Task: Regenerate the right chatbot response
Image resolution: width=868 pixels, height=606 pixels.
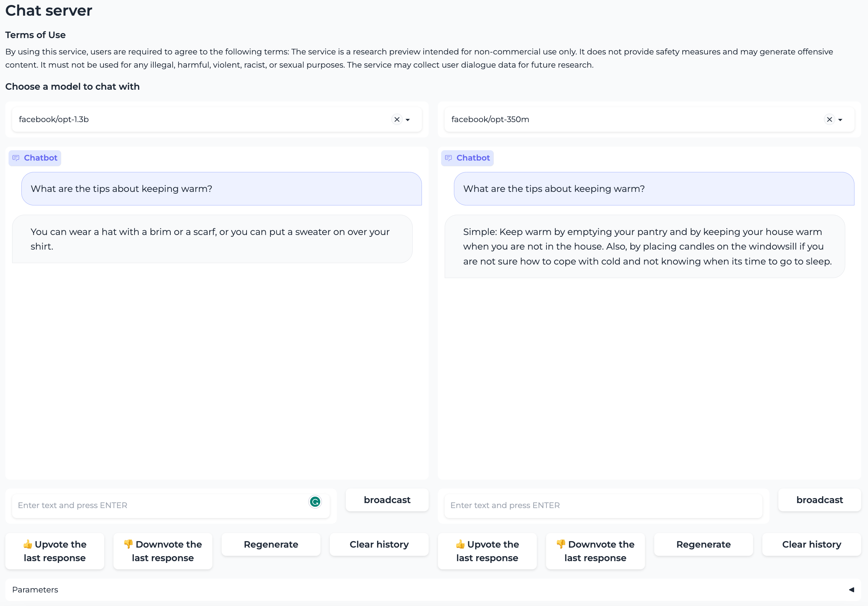Action: [703, 544]
